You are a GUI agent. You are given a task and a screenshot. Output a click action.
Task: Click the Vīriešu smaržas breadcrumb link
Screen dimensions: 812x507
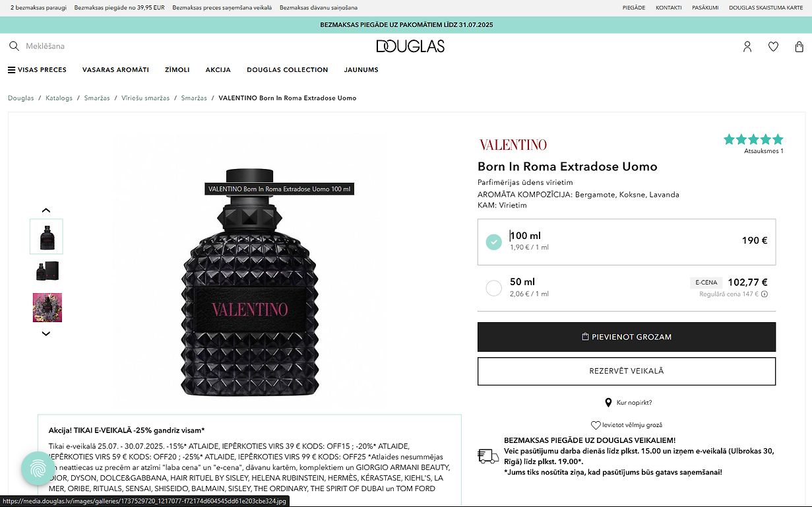click(145, 98)
